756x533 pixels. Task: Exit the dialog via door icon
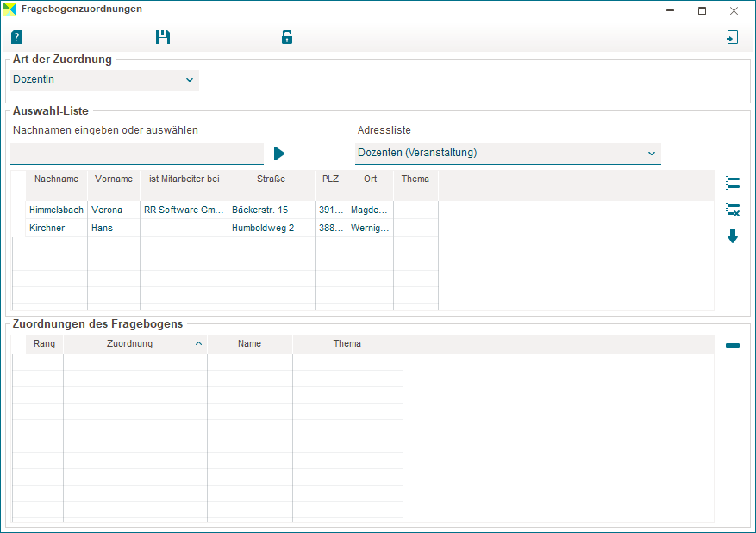tap(732, 37)
